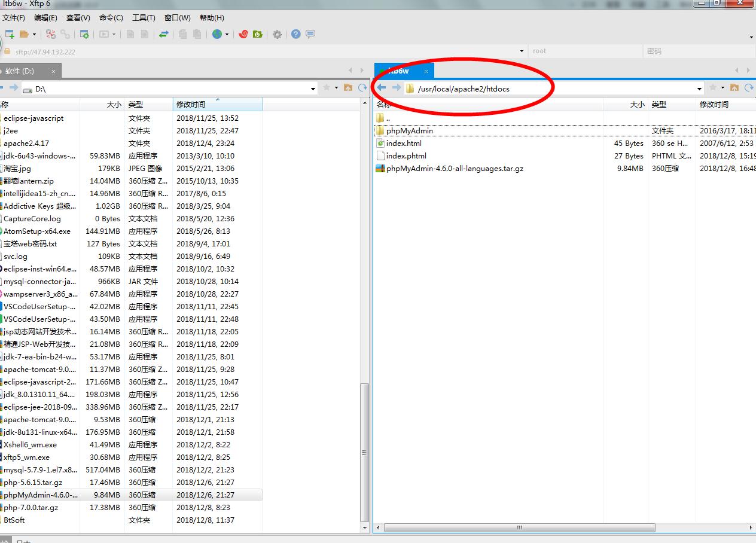Select remote phpMyAdmin-4.6.0-all-languages.tar.gz
Screen dimensions: 756x543
(455, 168)
